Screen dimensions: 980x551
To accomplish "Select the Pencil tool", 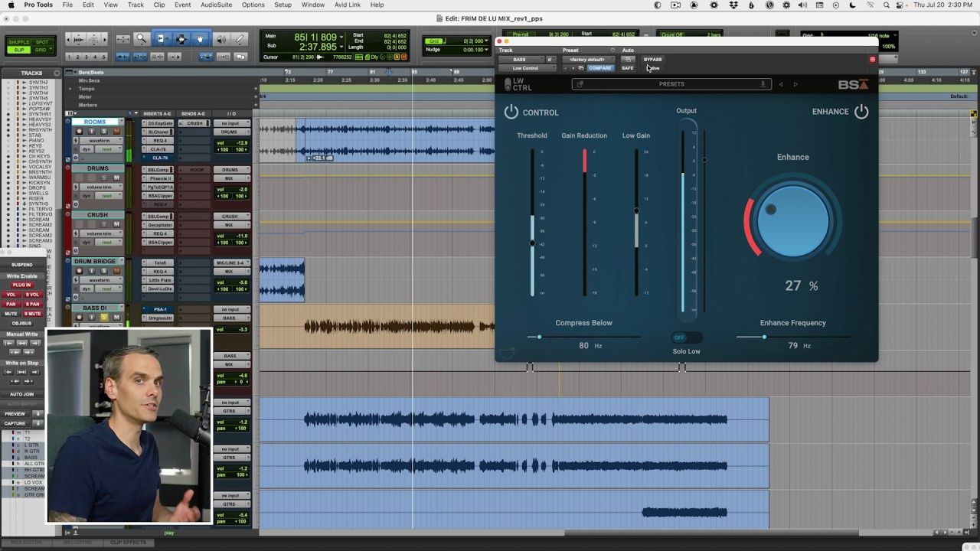I will (x=240, y=39).
